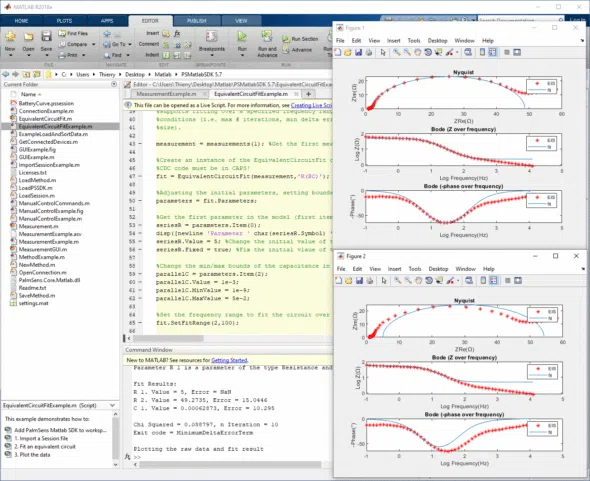Open the Getting Started link

pyautogui.click(x=229, y=360)
